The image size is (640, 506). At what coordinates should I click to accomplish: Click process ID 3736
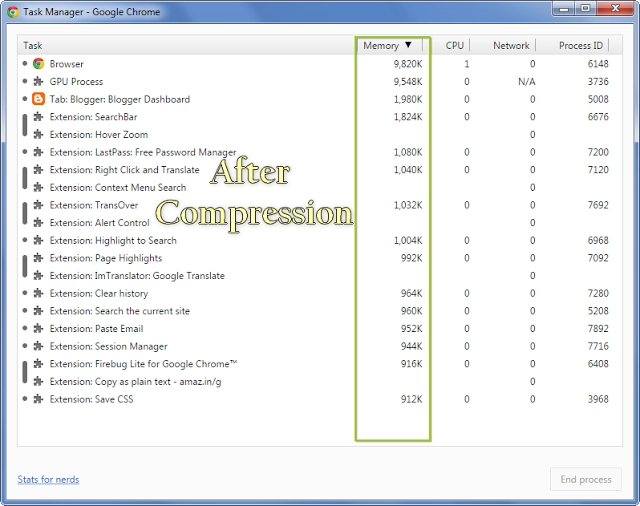point(598,81)
